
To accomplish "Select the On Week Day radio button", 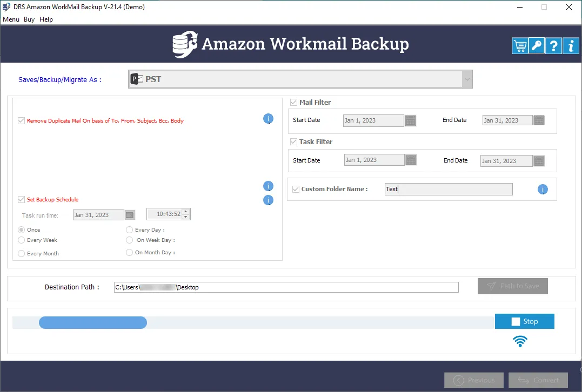I will (129, 240).
